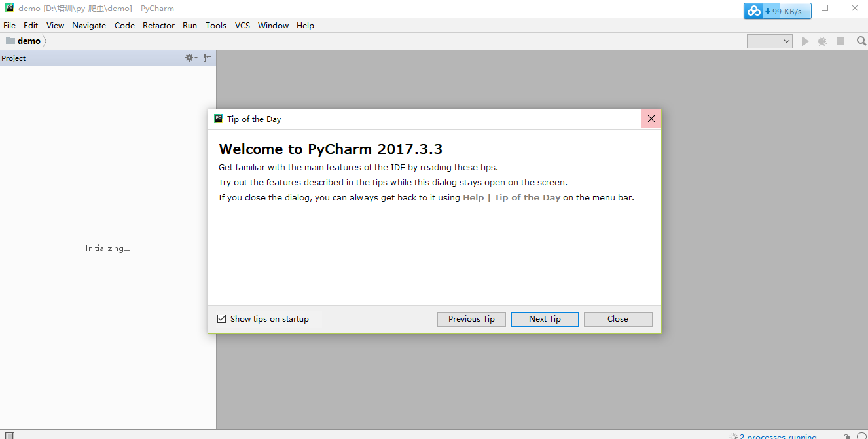Click the Previous Tip button
Image resolution: width=868 pixels, height=439 pixels.
(471, 319)
